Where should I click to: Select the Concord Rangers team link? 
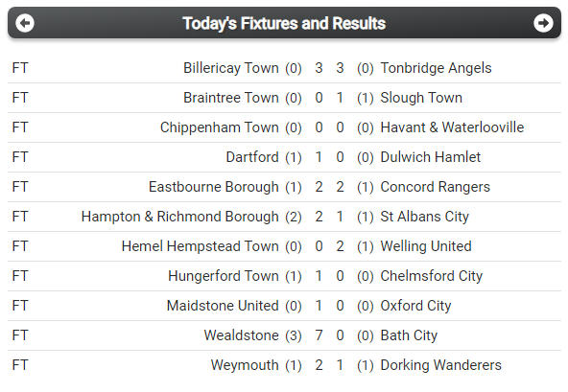[x=435, y=187]
